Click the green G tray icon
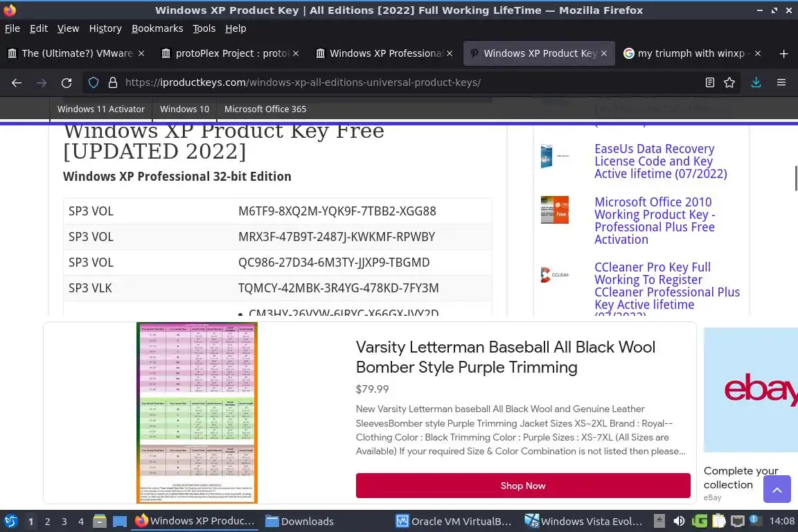This screenshot has height=532, width=798. point(699,522)
